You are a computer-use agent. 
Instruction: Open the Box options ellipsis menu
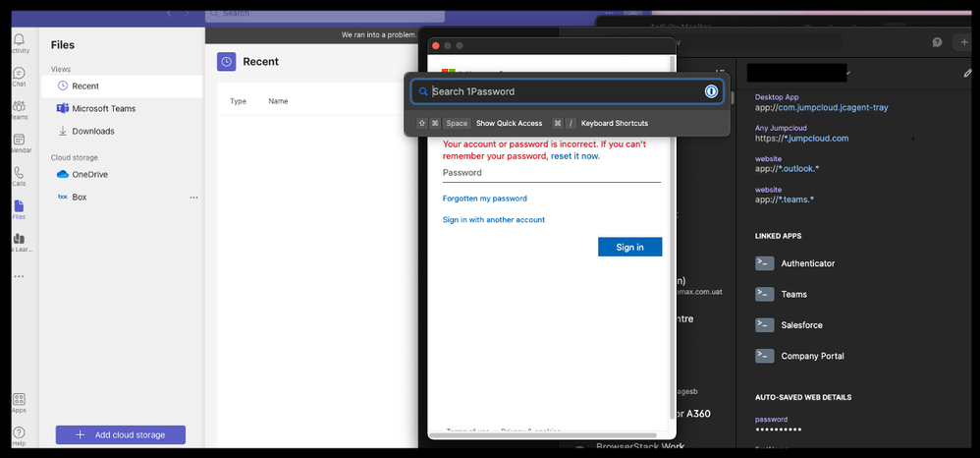(x=193, y=198)
